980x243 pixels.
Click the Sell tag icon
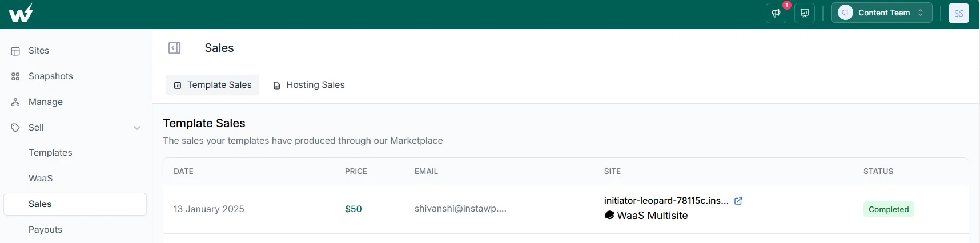pyautogui.click(x=15, y=128)
